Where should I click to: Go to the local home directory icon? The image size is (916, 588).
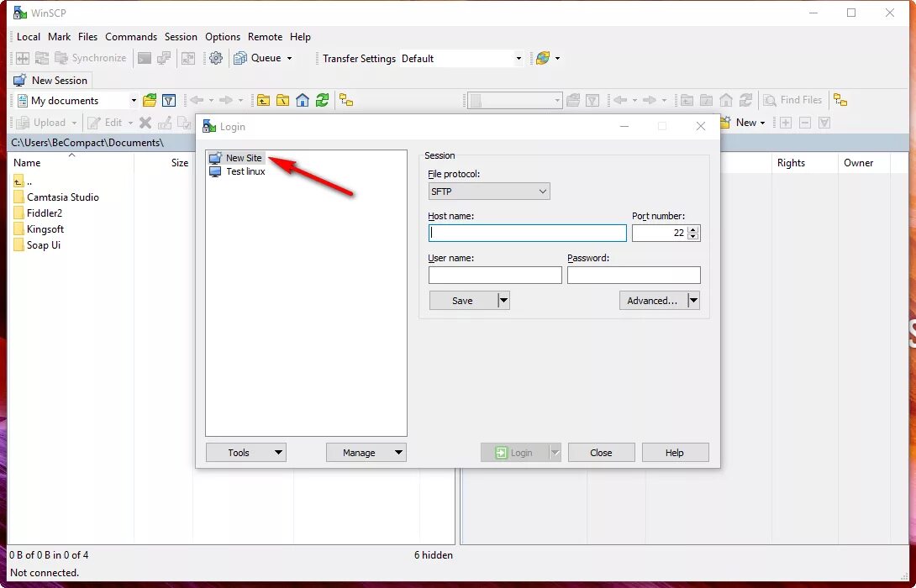tap(302, 101)
